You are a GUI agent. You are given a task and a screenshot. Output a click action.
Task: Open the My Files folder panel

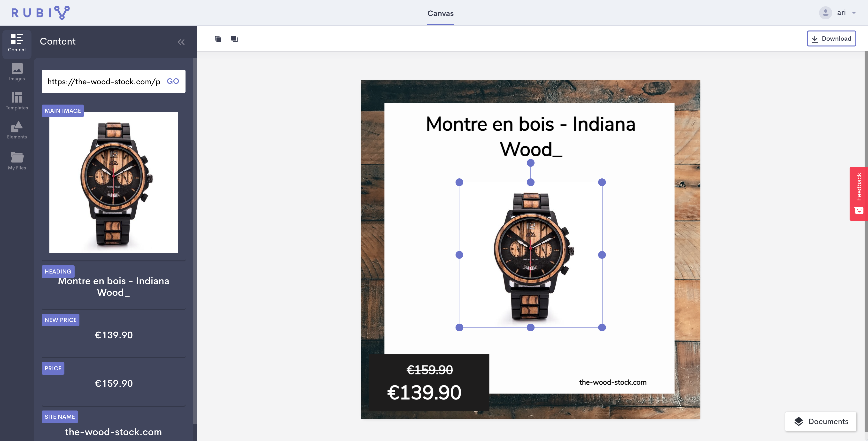tap(17, 161)
